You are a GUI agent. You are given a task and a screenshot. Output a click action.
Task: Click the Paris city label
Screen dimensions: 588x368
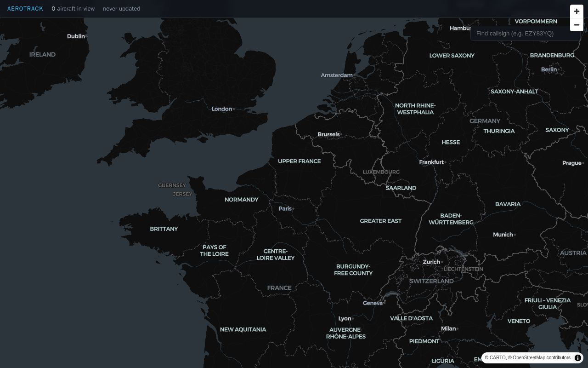click(x=285, y=208)
